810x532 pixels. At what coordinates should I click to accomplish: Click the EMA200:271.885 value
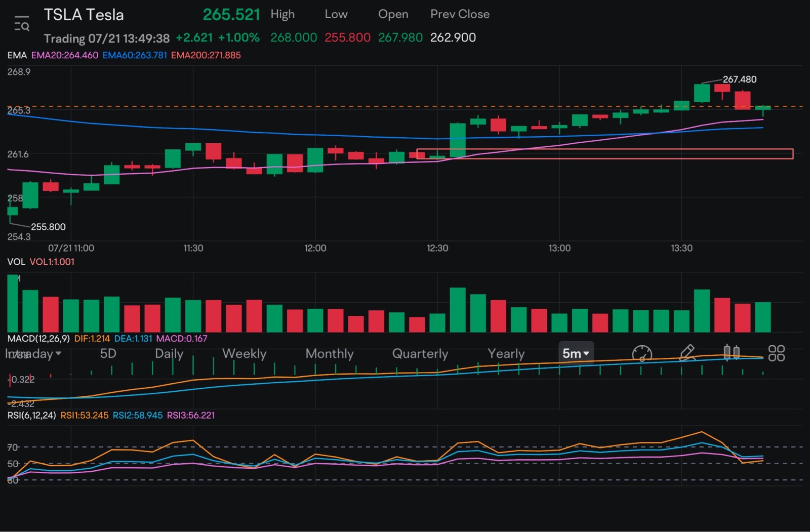click(x=206, y=55)
